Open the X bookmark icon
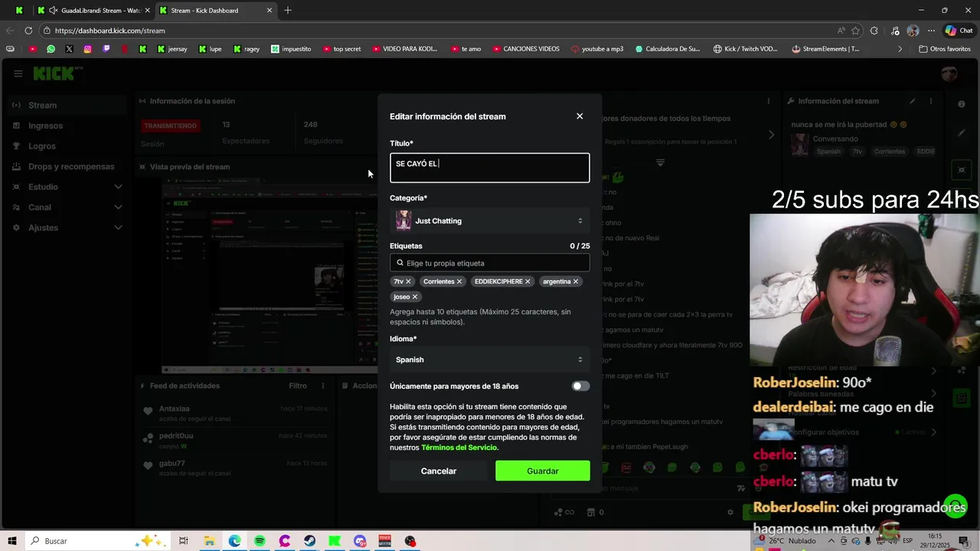980x551 pixels. (69, 49)
